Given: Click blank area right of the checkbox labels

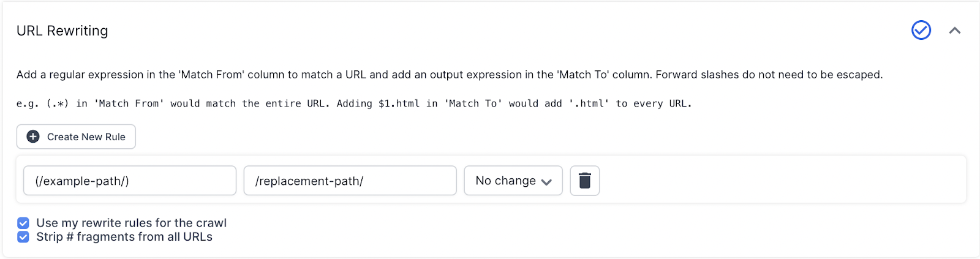Looking at the screenshot, I should click(x=551, y=230).
